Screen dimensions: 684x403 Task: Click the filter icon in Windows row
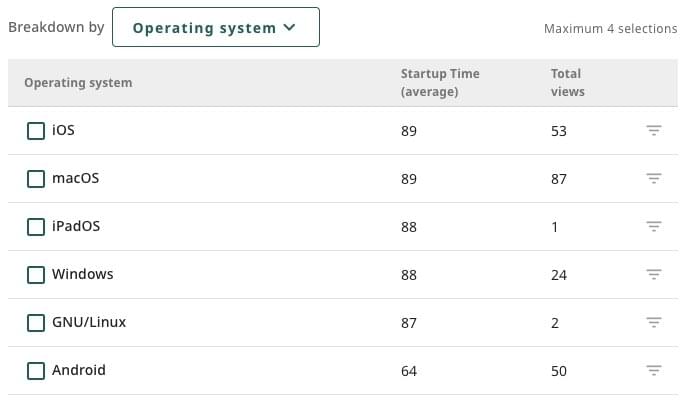coord(653,275)
